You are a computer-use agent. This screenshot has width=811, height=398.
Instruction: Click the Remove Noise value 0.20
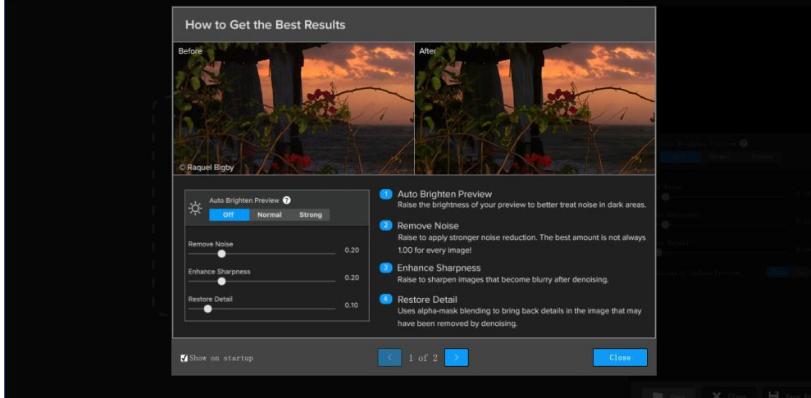(x=352, y=250)
